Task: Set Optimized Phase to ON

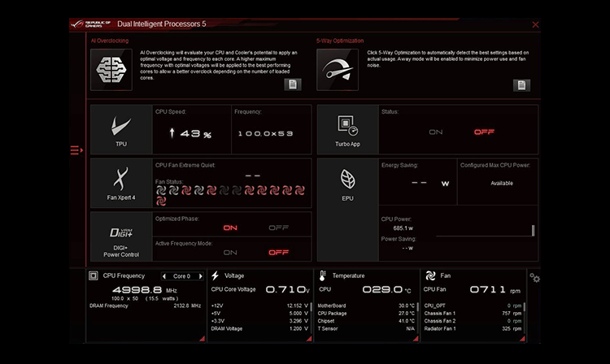Action: [230, 227]
